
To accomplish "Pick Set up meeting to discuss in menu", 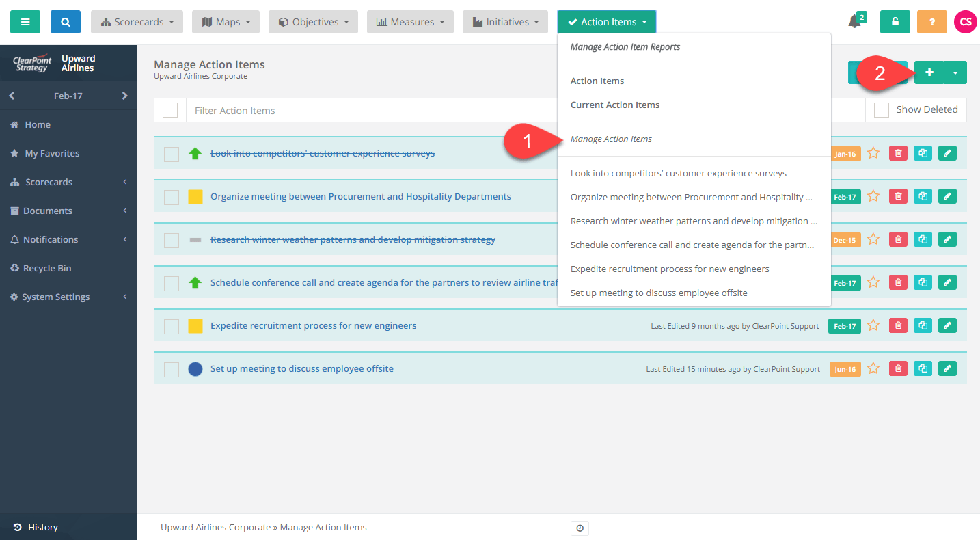I will point(659,293).
